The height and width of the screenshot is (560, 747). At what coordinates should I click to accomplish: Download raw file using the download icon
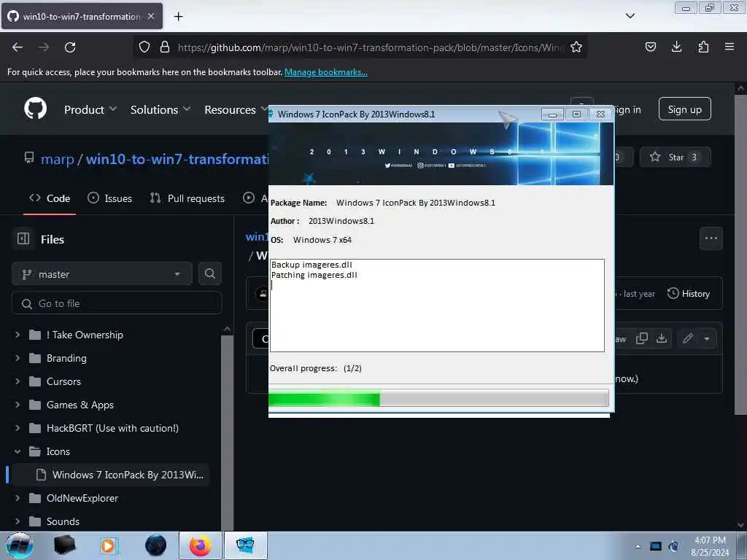click(661, 338)
